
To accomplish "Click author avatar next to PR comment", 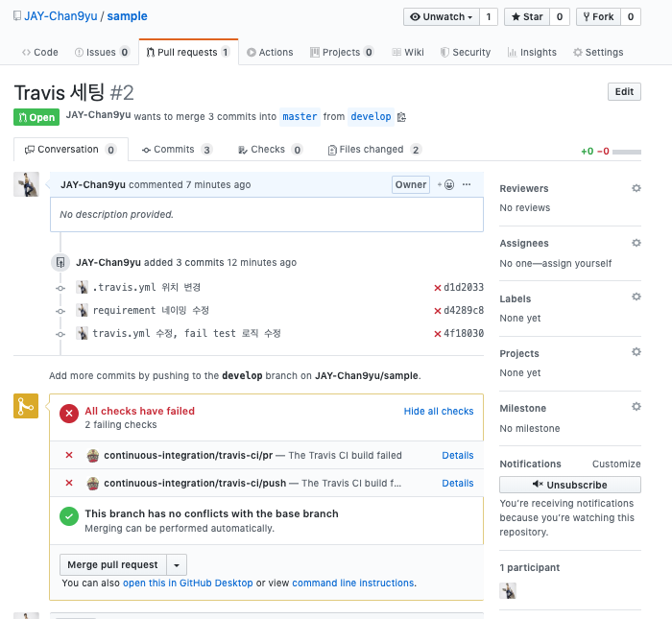I will pos(26,184).
